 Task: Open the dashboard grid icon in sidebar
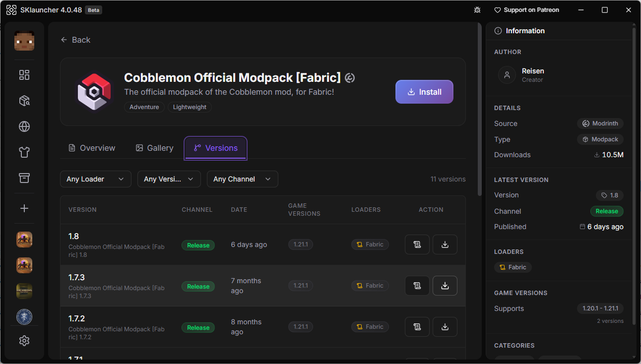pyautogui.click(x=24, y=75)
